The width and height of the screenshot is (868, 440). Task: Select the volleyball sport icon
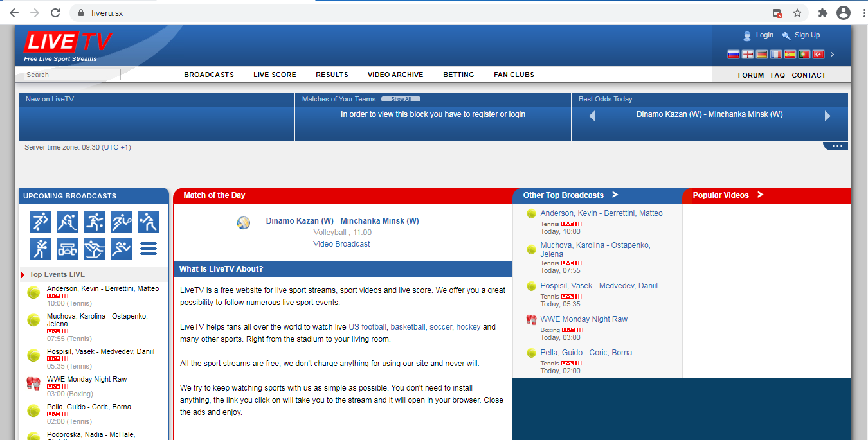pos(149,222)
